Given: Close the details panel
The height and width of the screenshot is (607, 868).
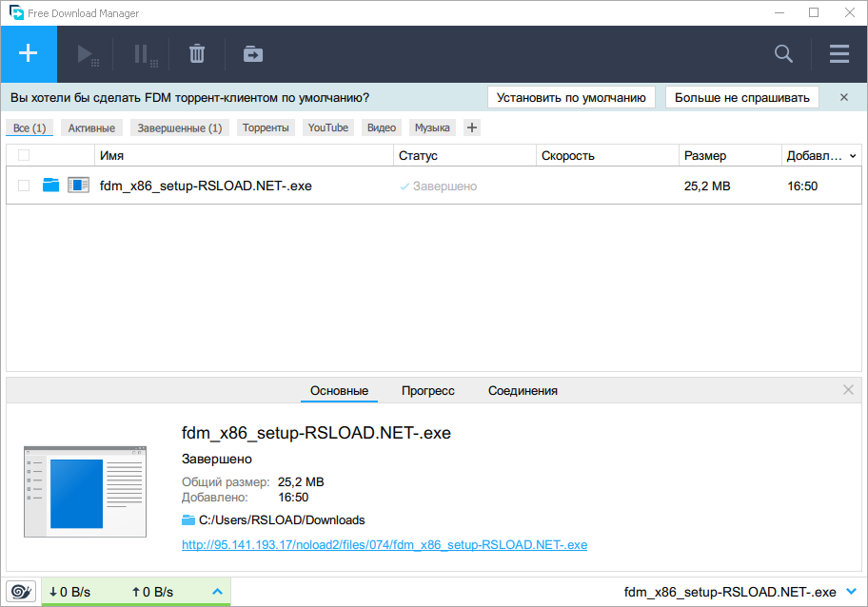Looking at the screenshot, I should pyautogui.click(x=848, y=389).
